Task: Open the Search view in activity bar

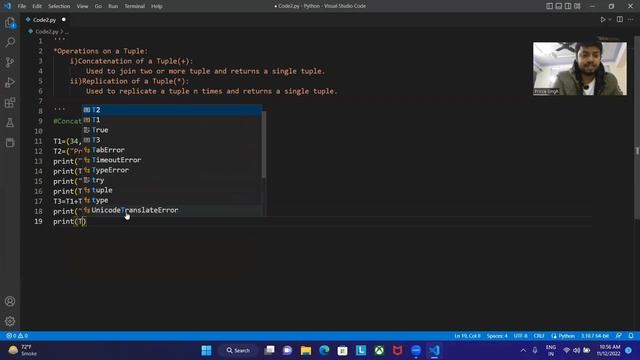Action: [x=10, y=42]
